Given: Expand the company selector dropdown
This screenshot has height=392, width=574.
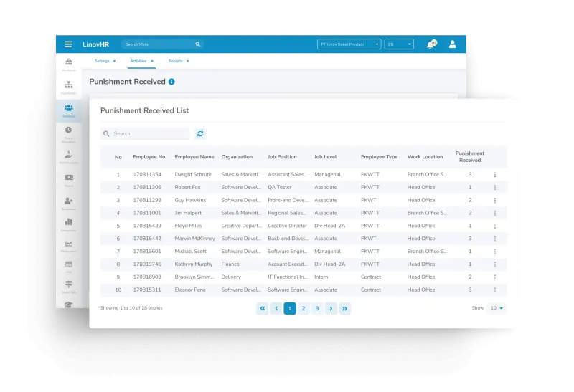Looking at the screenshot, I should coord(349,44).
